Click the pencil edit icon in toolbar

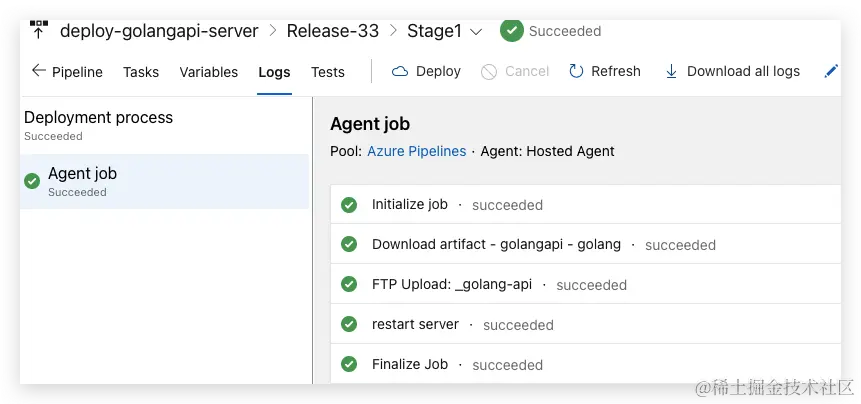click(830, 71)
